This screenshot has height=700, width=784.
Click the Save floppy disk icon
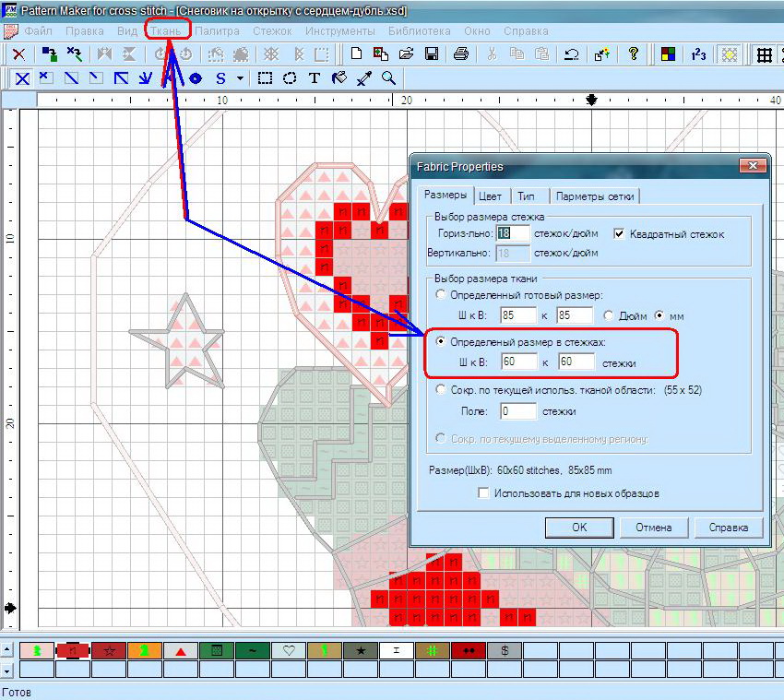(x=431, y=54)
